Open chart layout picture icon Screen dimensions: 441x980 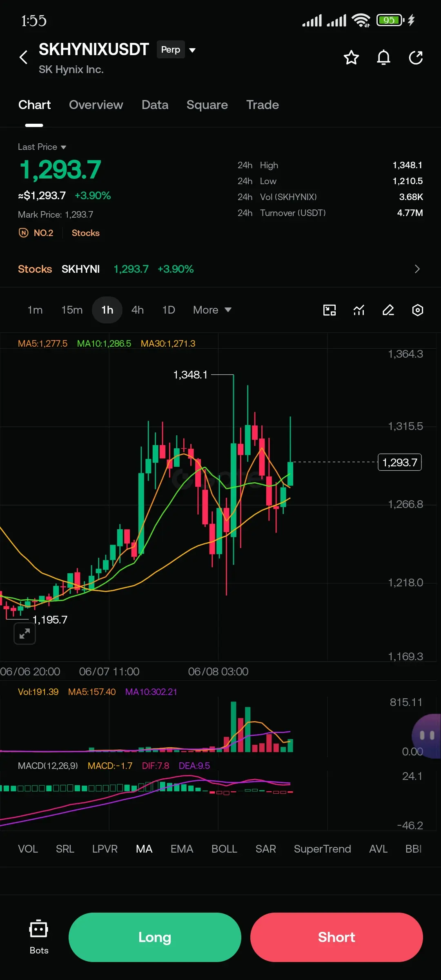(330, 310)
